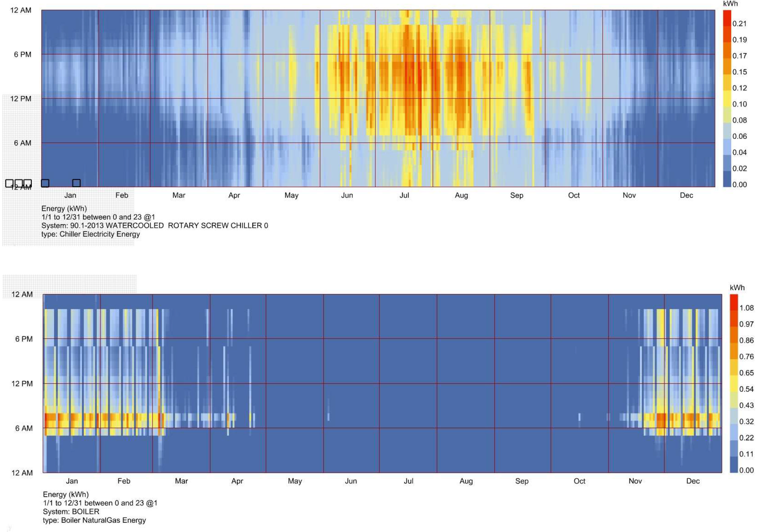Click the 0.76 value in the boiler legend
Image resolution: width=763 pixels, height=532 pixels.
746,356
